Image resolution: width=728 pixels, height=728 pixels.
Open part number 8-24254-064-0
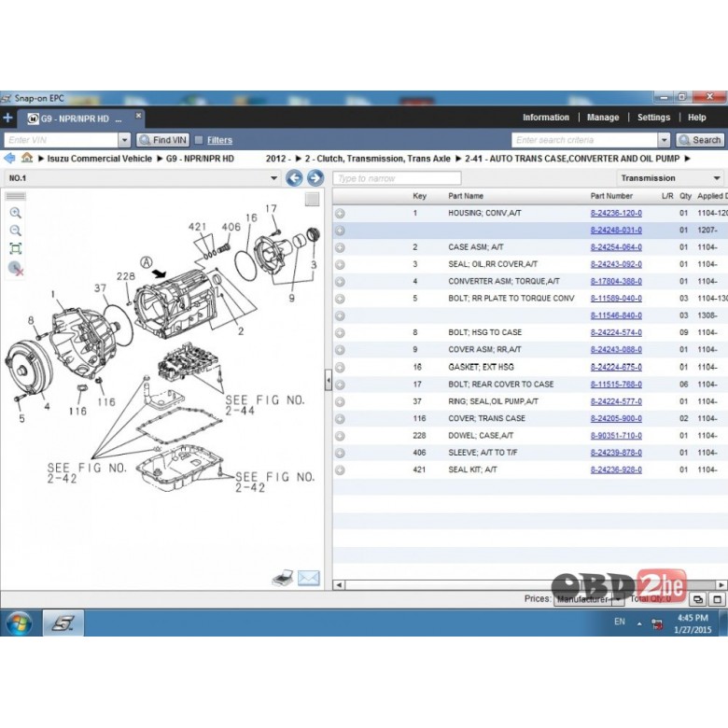tap(616, 247)
